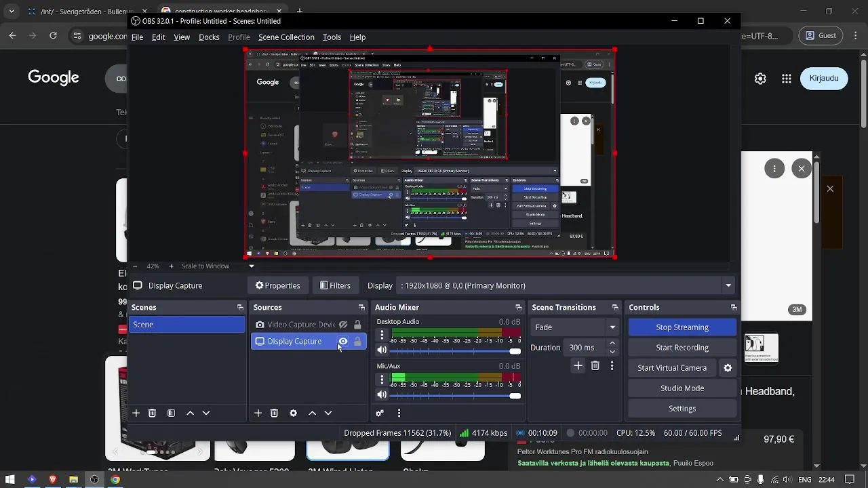Show Video Capture Device source visibility
This screenshot has width=868, height=488.
(343, 325)
